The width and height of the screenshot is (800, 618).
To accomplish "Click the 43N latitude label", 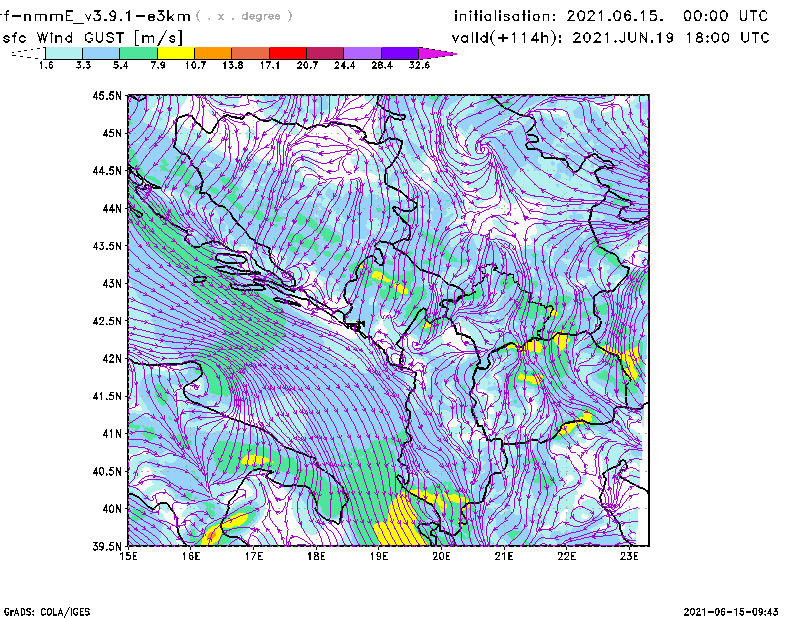I will [112, 283].
